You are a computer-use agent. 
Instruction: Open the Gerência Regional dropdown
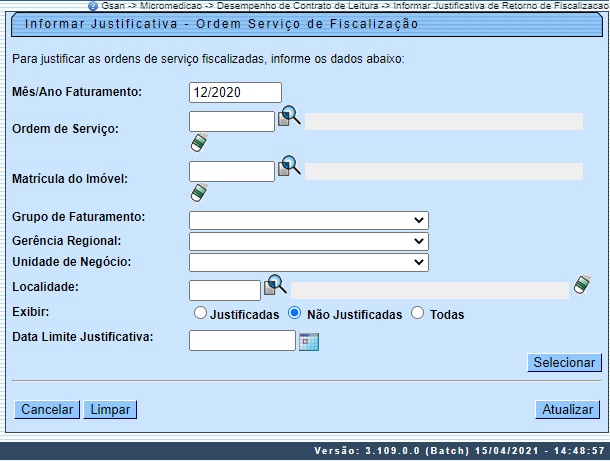308,241
